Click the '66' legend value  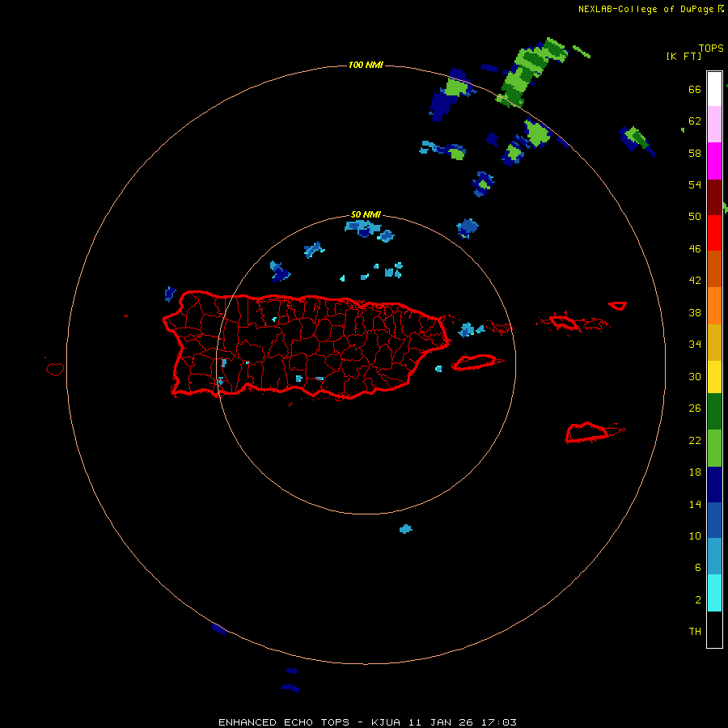pyautogui.click(x=695, y=89)
